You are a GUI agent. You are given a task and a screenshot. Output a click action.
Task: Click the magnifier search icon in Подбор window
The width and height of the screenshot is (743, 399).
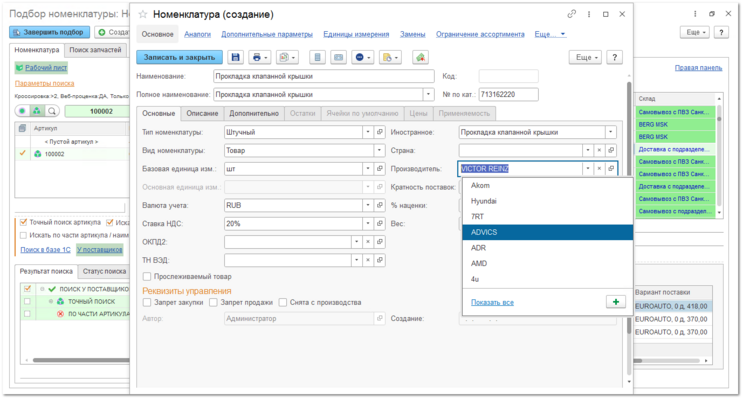[52, 111]
